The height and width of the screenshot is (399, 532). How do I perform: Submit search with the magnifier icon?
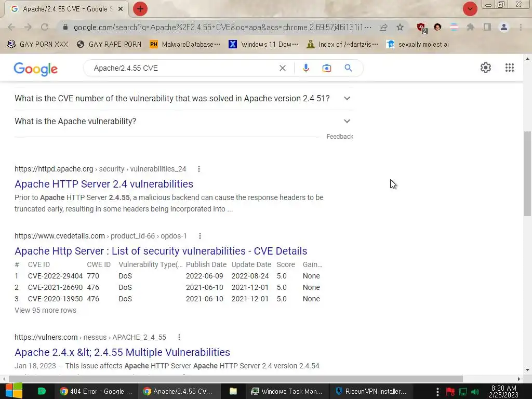348,68
